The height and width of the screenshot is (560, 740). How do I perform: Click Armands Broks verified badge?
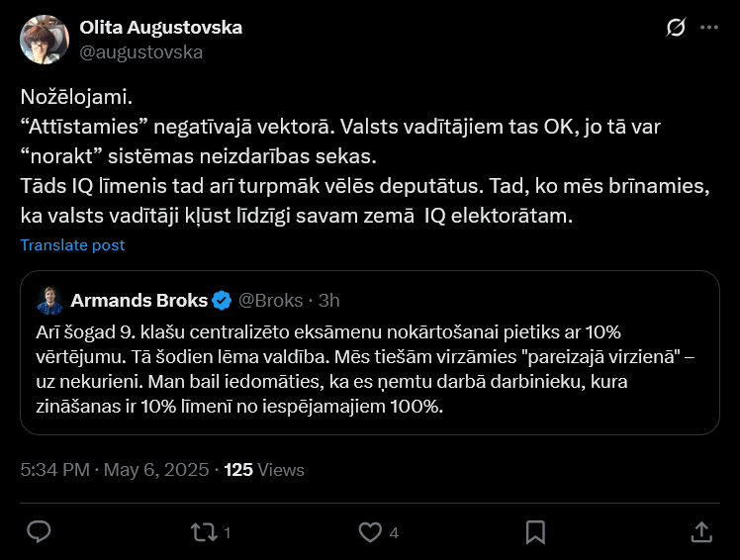point(223,300)
